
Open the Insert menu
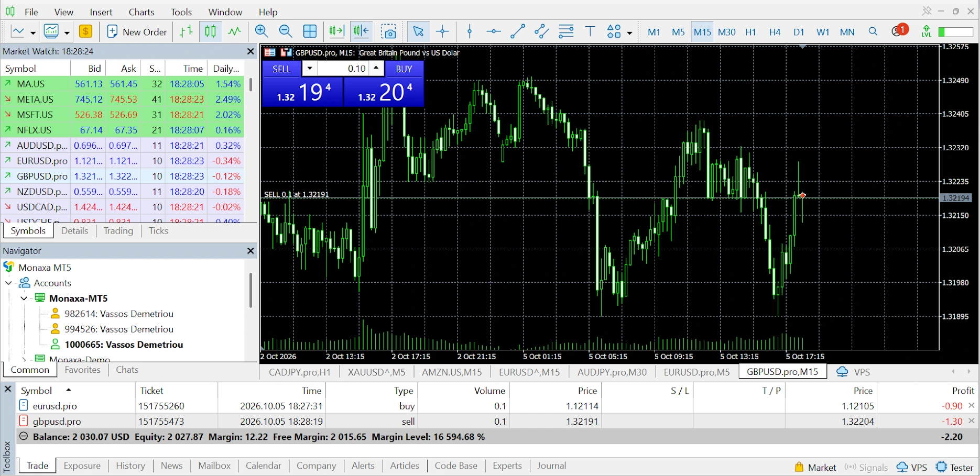click(x=101, y=12)
